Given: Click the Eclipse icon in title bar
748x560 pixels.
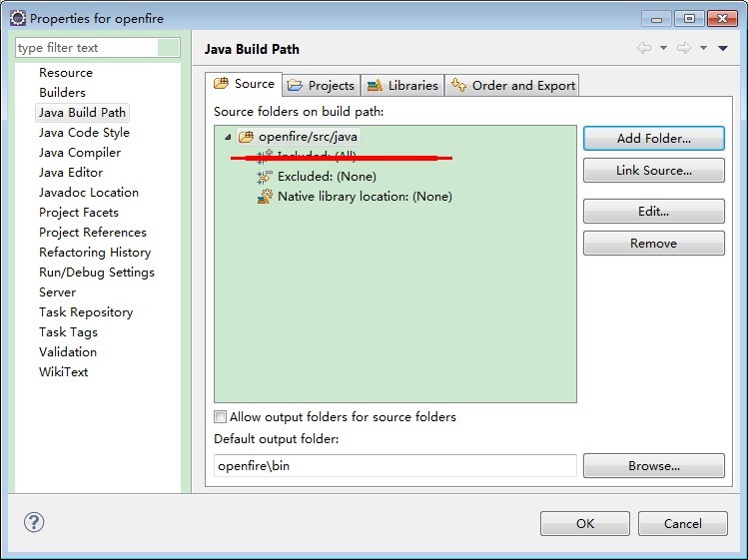Looking at the screenshot, I should [18, 18].
